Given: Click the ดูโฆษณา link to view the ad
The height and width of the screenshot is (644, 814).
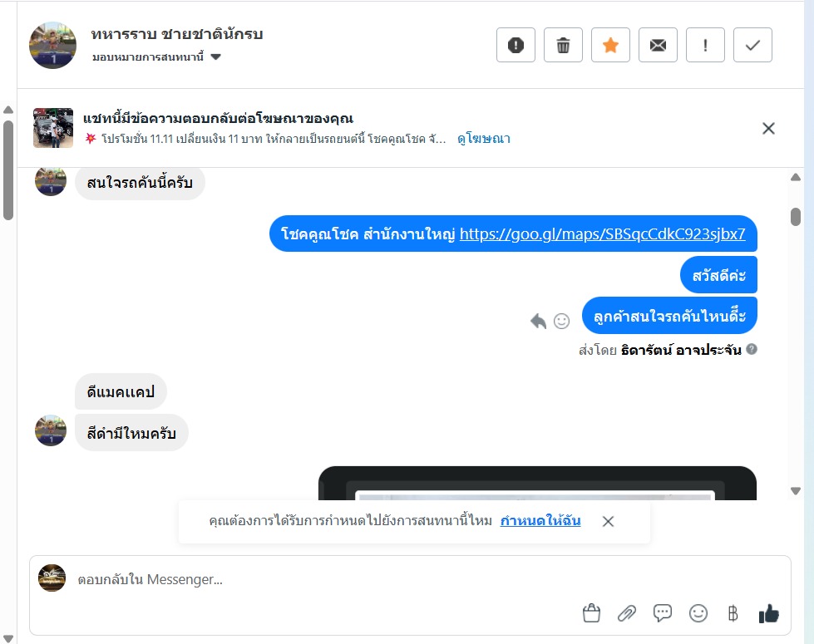Looking at the screenshot, I should tap(484, 139).
